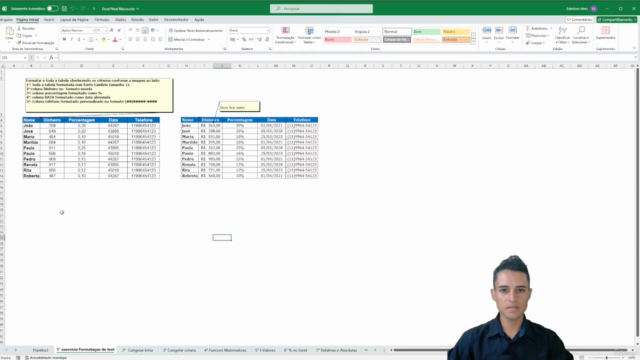The width and height of the screenshot is (640, 360).
Task: Click the Comentários button
Action: click(580, 20)
